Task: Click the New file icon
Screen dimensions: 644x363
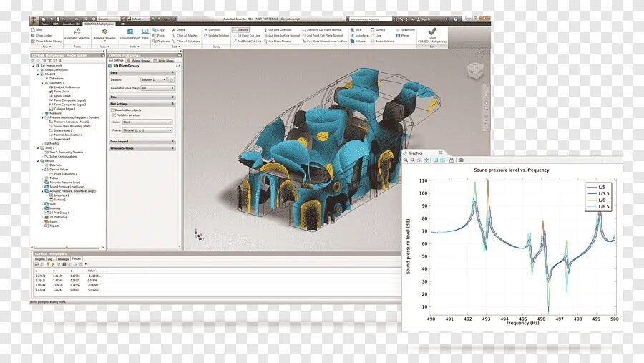Action: pos(33,30)
